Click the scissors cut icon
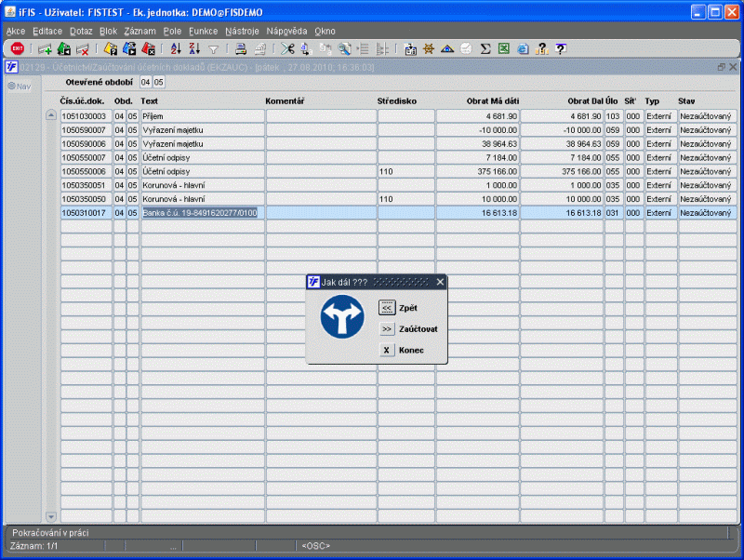The height and width of the screenshot is (560, 744). pos(288,48)
